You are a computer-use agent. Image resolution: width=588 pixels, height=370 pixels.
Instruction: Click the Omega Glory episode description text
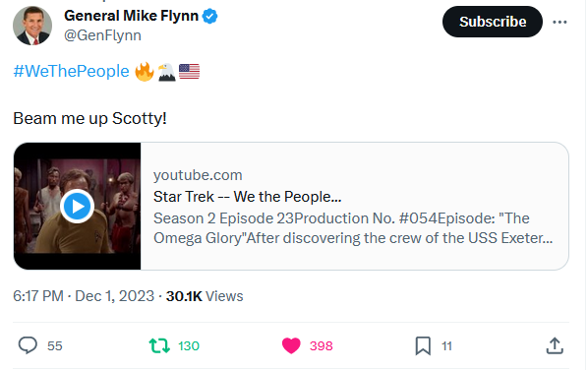pos(353,228)
